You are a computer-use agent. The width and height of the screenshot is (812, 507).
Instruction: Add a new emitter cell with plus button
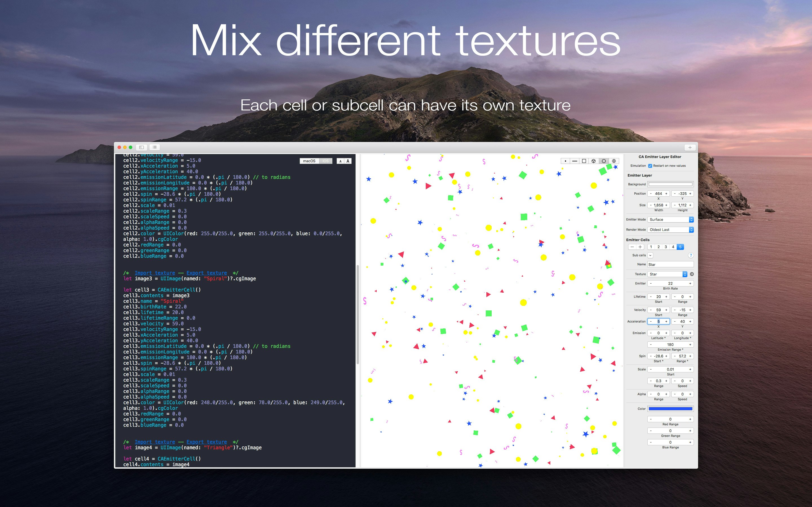(x=640, y=247)
